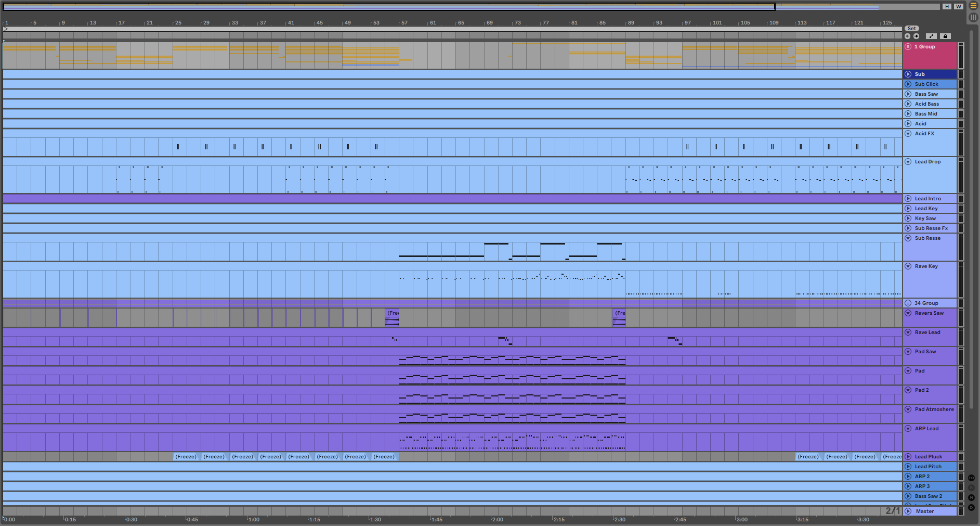This screenshot has height=526, width=980.
Task: Toggle the I-O section visibility
Action: coord(971,478)
